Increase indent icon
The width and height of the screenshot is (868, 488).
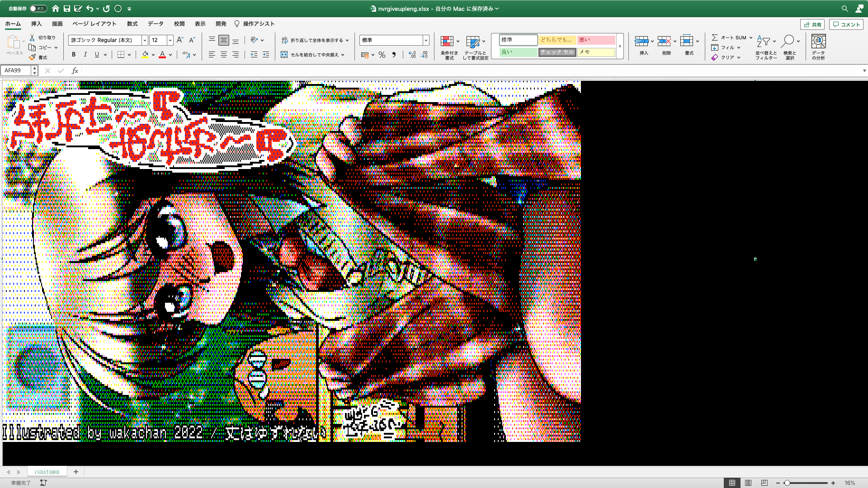266,55
